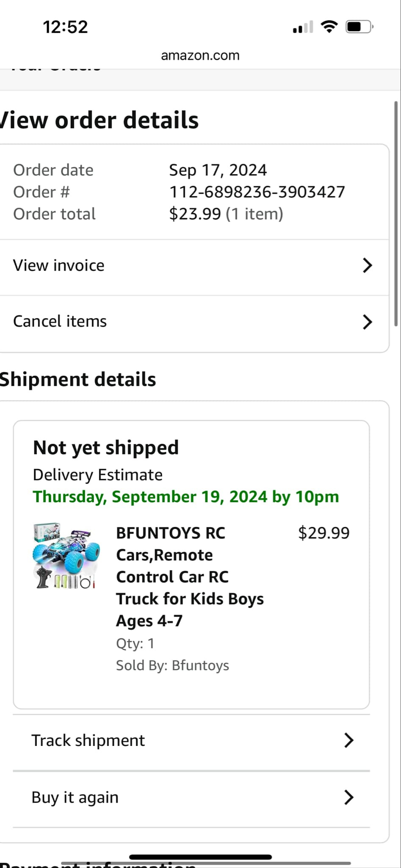The image size is (401, 868).
Task: Tap the green delivery estimate date
Action: click(x=186, y=497)
